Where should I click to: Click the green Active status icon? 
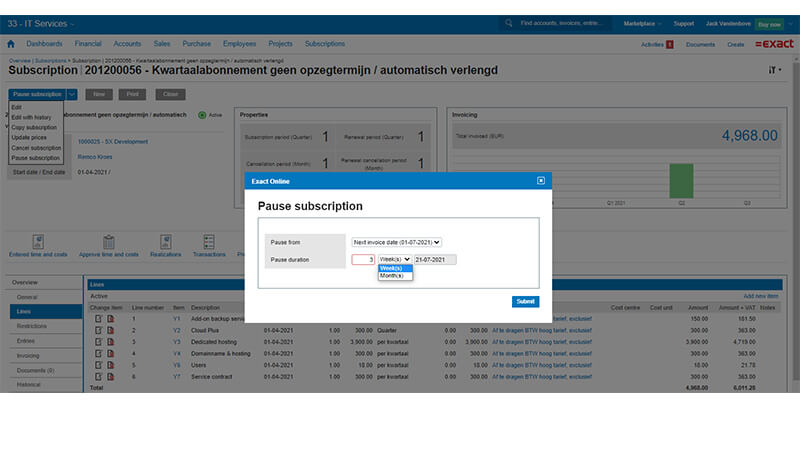(x=202, y=115)
